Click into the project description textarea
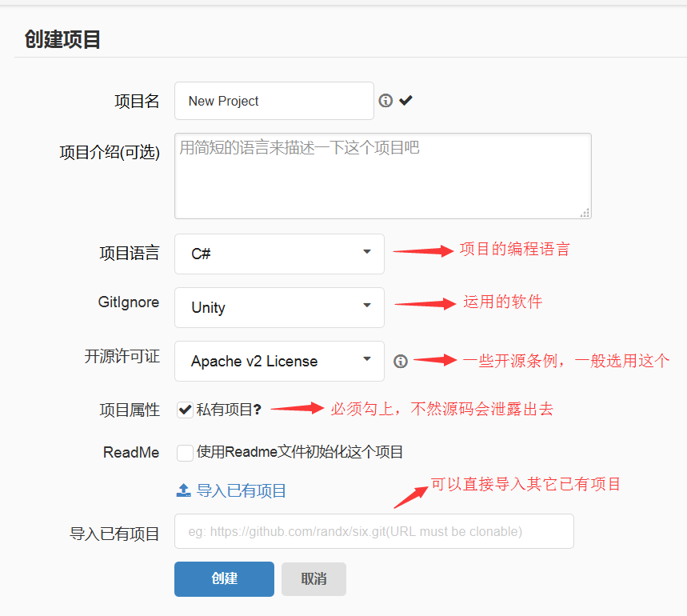 [x=383, y=176]
